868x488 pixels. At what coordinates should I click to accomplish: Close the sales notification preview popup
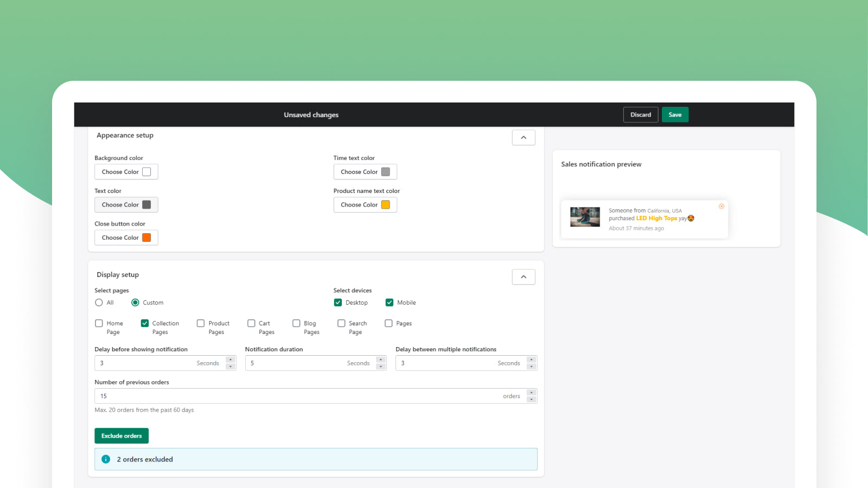pyautogui.click(x=721, y=207)
